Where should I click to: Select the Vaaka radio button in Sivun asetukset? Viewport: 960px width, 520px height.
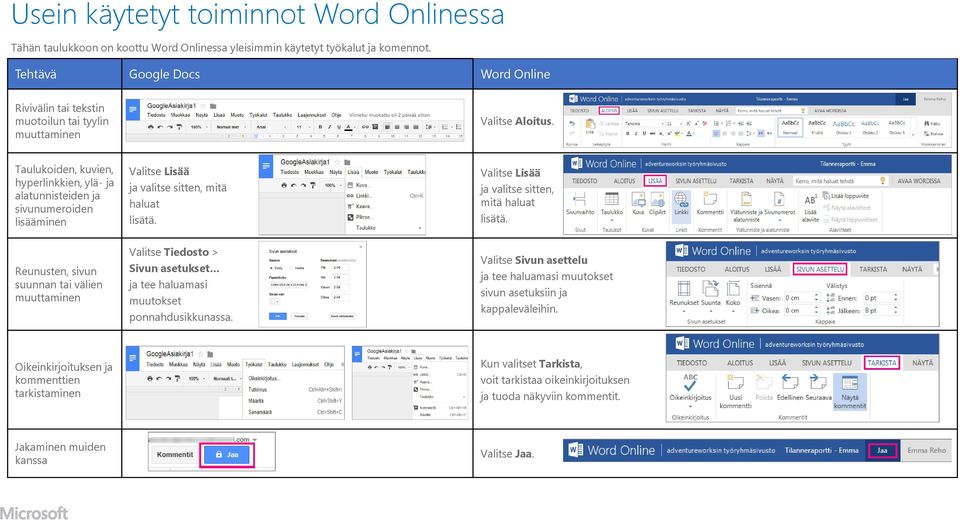tap(291, 268)
